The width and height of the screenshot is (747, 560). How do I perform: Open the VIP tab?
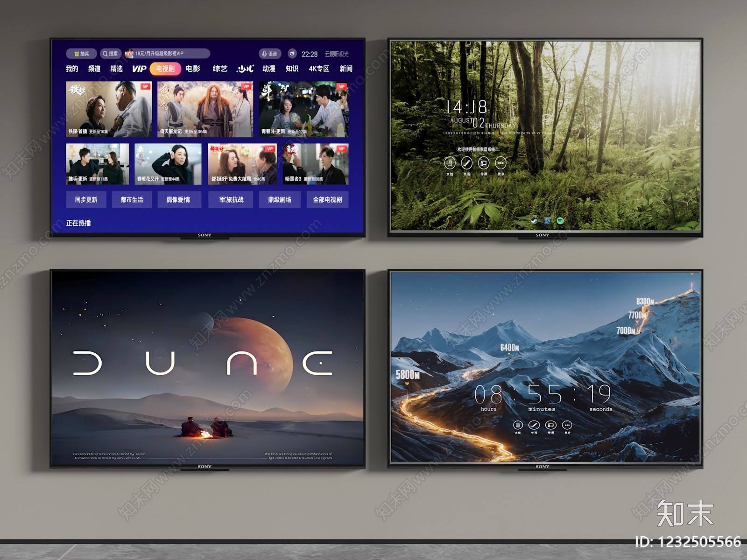139,69
